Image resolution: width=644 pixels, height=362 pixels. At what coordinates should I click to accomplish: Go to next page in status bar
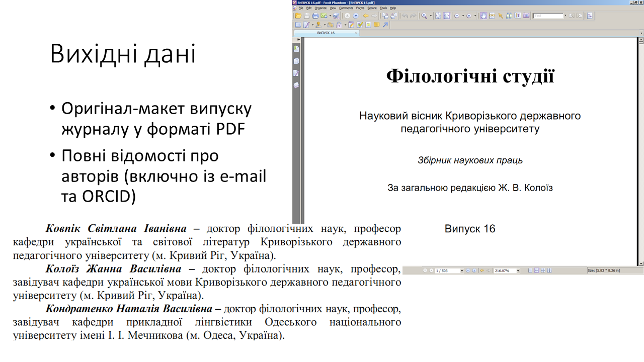(x=468, y=270)
